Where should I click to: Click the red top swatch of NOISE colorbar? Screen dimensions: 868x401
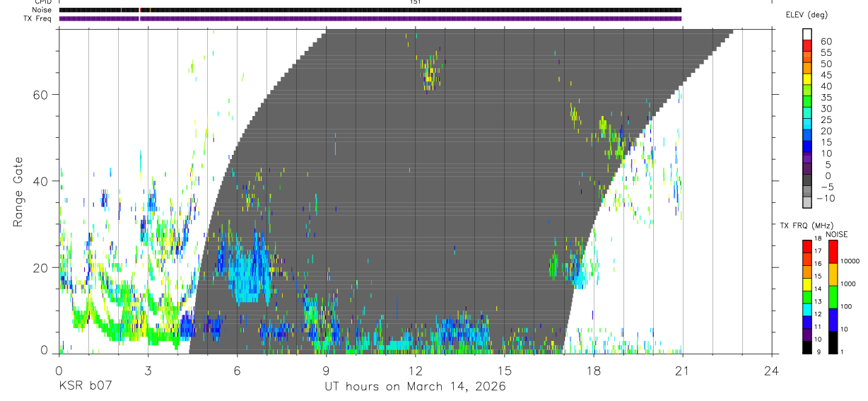[832, 252]
